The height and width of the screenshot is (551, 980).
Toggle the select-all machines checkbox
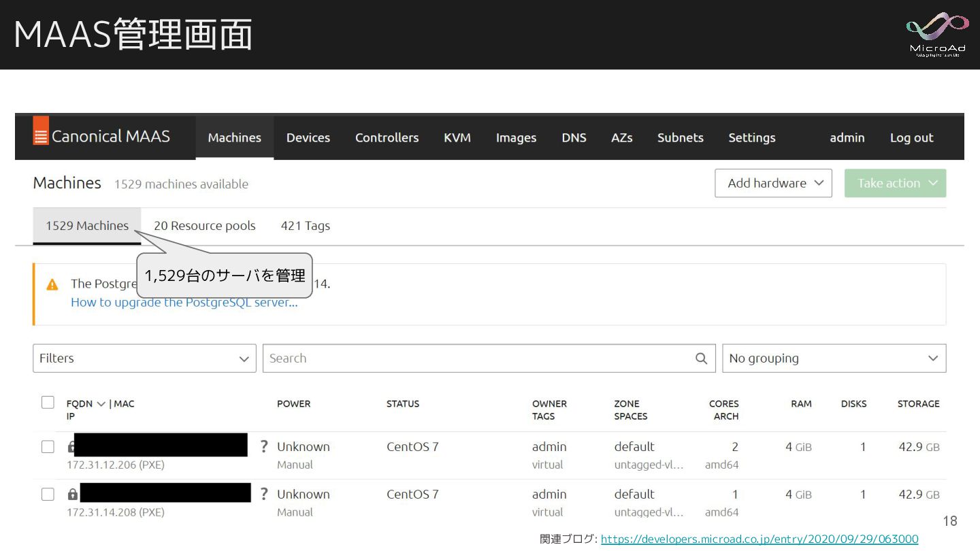tap(48, 402)
